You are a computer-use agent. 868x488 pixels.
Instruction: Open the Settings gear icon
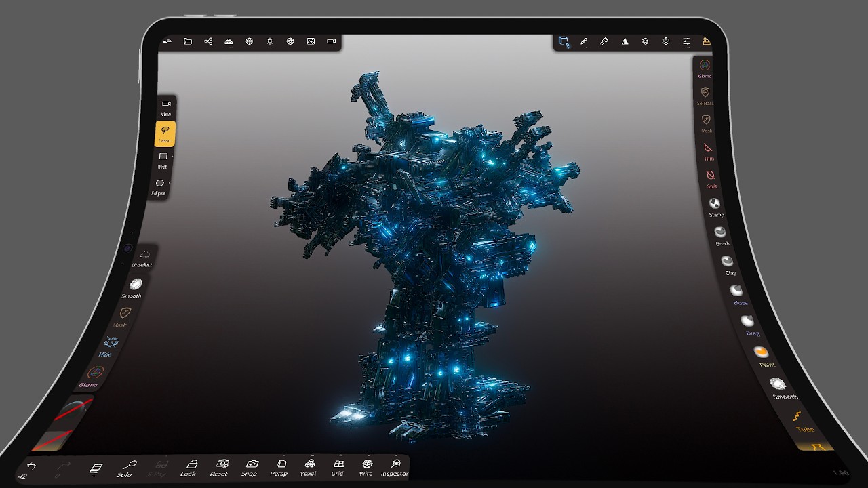666,41
